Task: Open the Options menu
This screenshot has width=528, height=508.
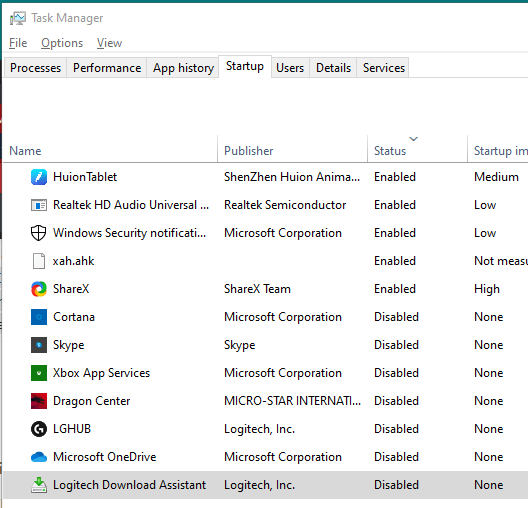Action: point(62,43)
